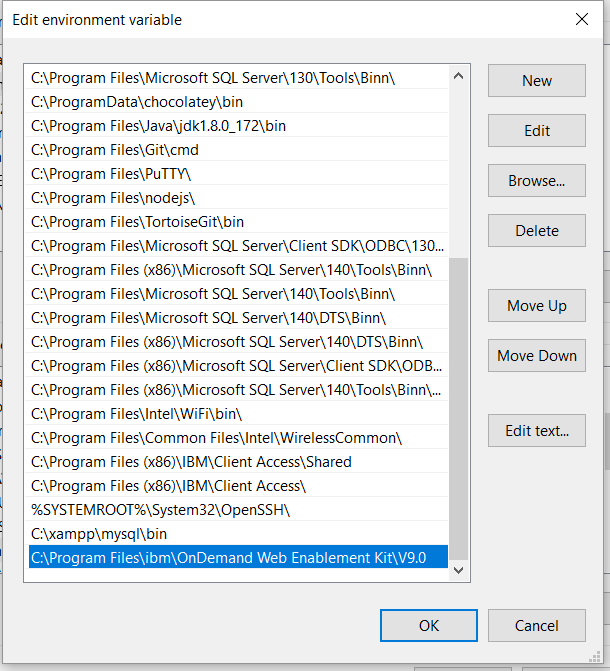Select the Java jdk1.8.0_172\bin entry

pos(238,126)
